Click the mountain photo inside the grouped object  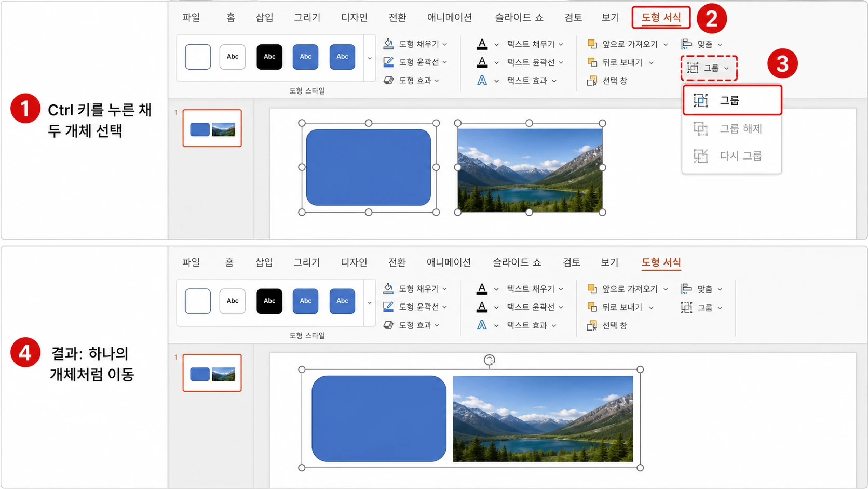[543, 419]
